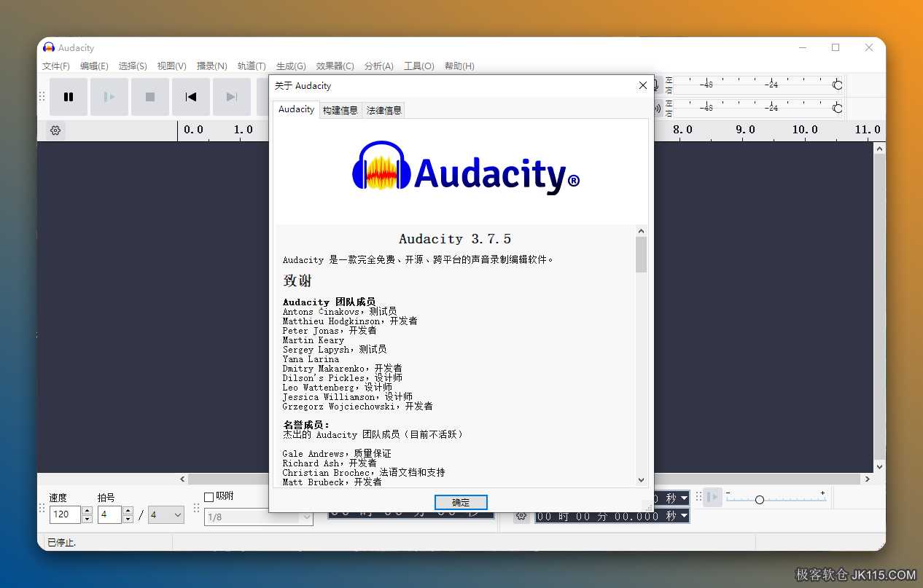Increase 拍号 numerator with up arrow
Screen dimensions: 923x588
pos(128,511)
